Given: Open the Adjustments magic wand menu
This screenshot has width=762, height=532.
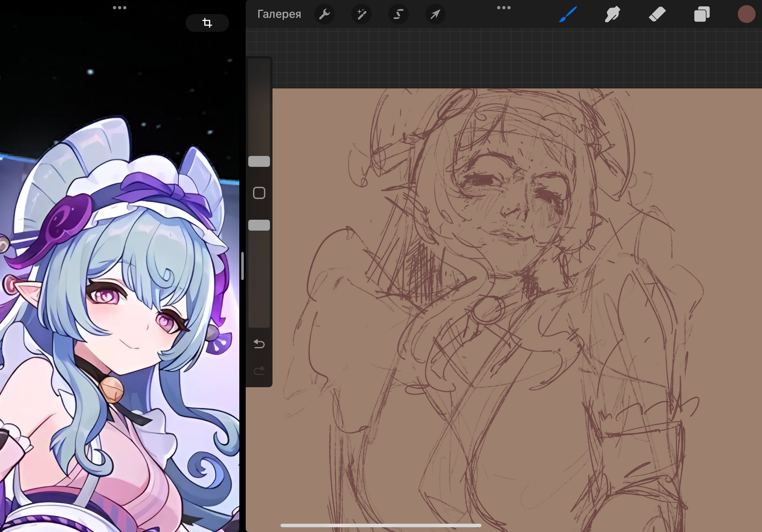Looking at the screenshot, I should click(362, 14).
